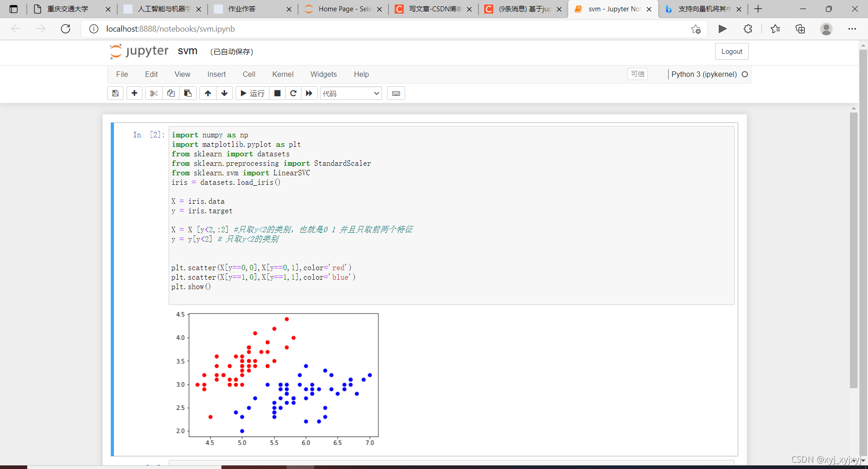The image size is (868, 469).
Task: Open the Help menu
Action: click(x=361, y=74)
